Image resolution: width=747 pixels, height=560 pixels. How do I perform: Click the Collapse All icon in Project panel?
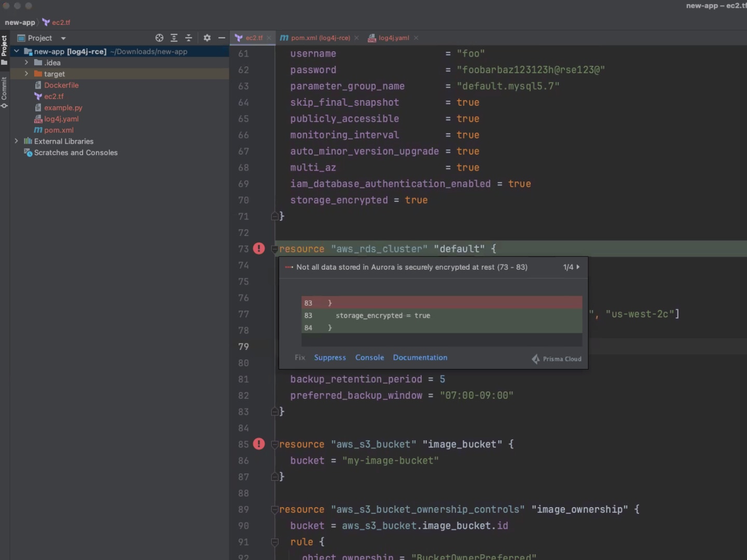pyautogui.click(x=188, y=38)
